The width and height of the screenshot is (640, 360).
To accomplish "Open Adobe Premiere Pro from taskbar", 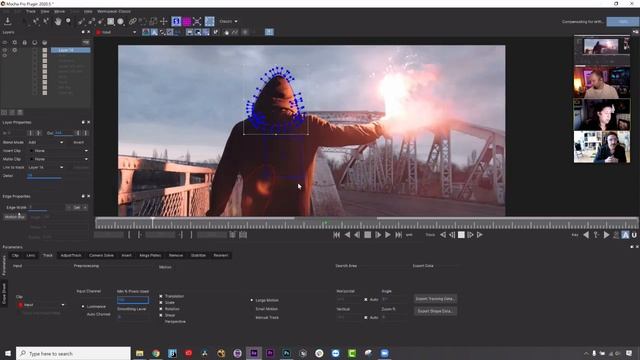I will tap(270, 353).
